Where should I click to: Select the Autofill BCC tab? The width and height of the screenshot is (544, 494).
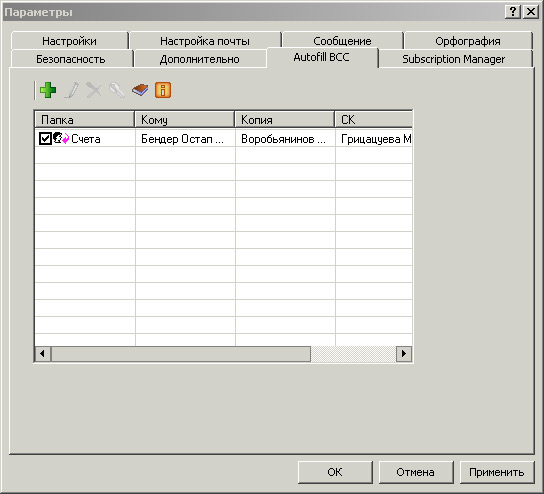[x=322, y=57]
